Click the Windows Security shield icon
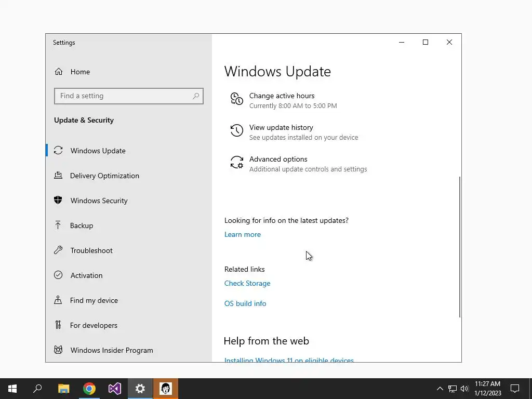532x399 pixels. (x=58, y=200)
